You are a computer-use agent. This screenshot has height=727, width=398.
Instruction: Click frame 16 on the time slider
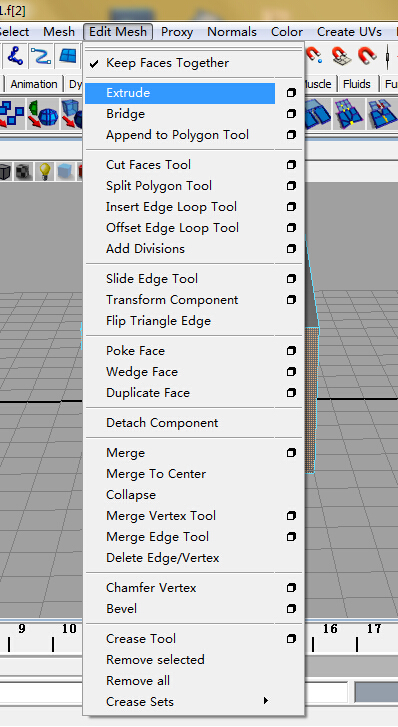click(330, 629)
